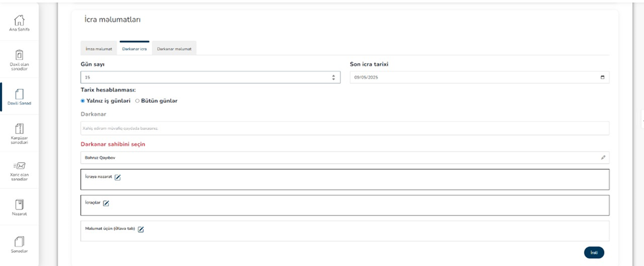Screen dimensions: 644x266
Task: Open Daxil olan sənədlər sidebar icon
Action: [x=19, y=55]
